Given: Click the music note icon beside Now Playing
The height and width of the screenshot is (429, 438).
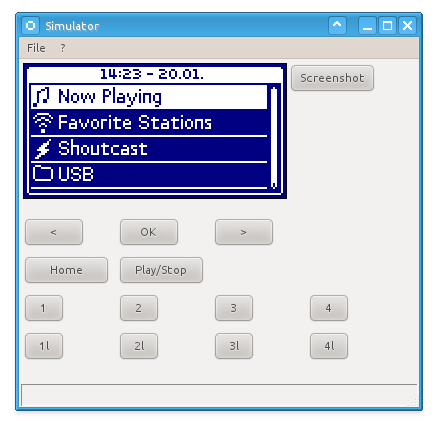Looking at the screenshot, I should point(42,97).
